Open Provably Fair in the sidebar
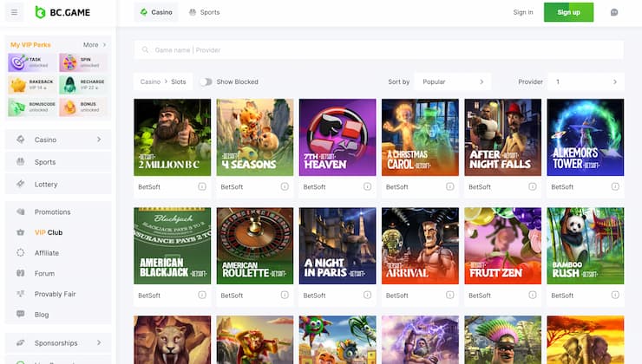 point(58,294)
